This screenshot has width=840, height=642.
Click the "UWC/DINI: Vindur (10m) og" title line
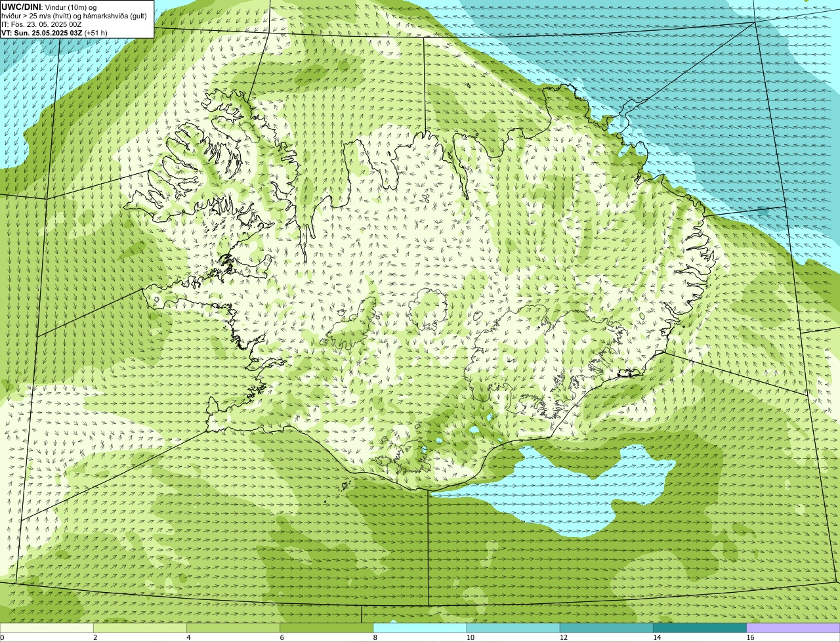(49, 7)
